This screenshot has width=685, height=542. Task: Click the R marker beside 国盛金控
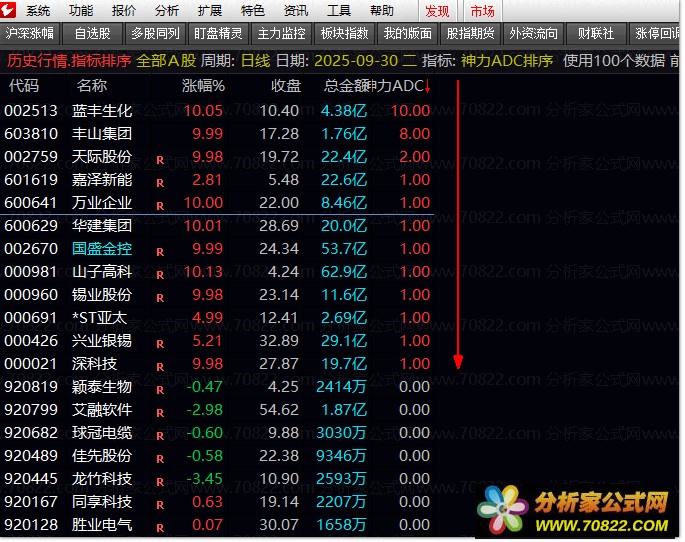point(160,252)
